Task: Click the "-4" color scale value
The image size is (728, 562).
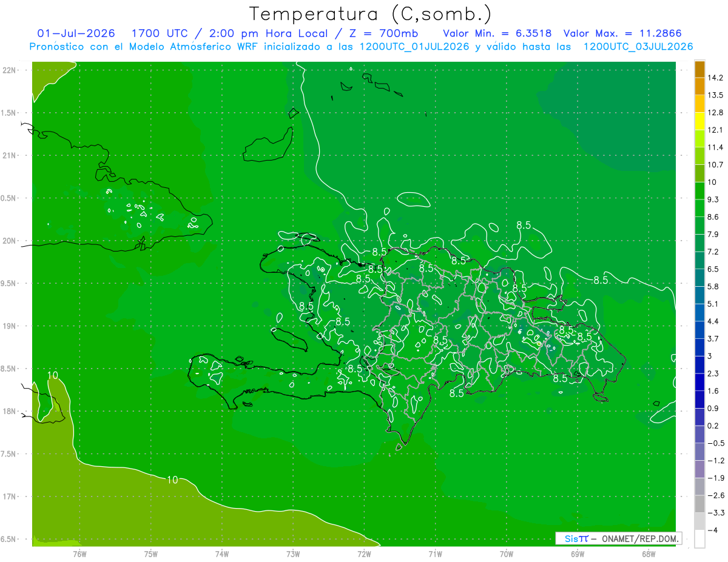Action: (x=713, y=530)
